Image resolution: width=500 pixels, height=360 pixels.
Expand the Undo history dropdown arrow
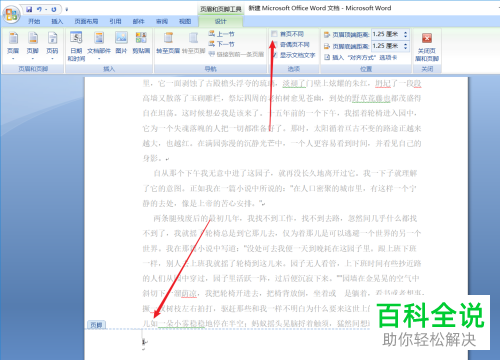(46, 9)
